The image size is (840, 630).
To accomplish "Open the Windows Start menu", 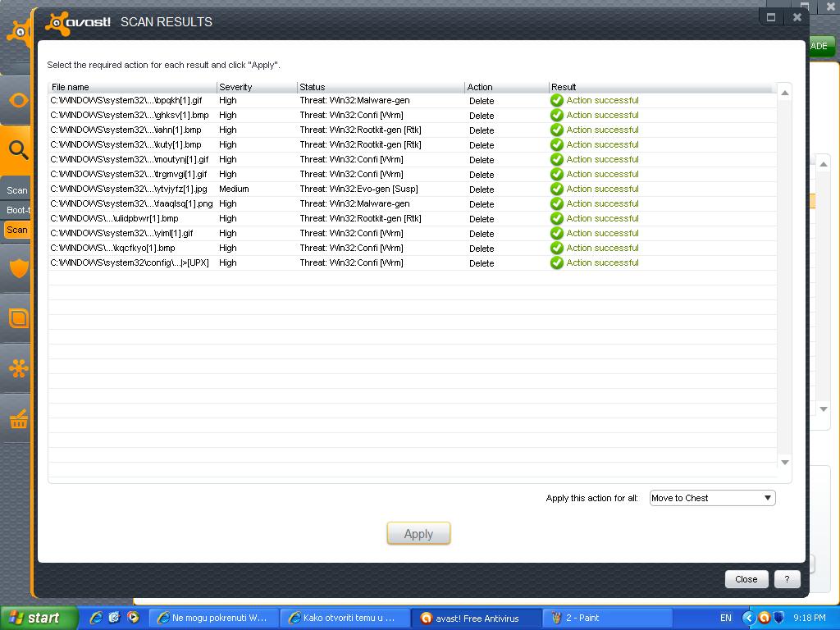I will click(39, 618).
